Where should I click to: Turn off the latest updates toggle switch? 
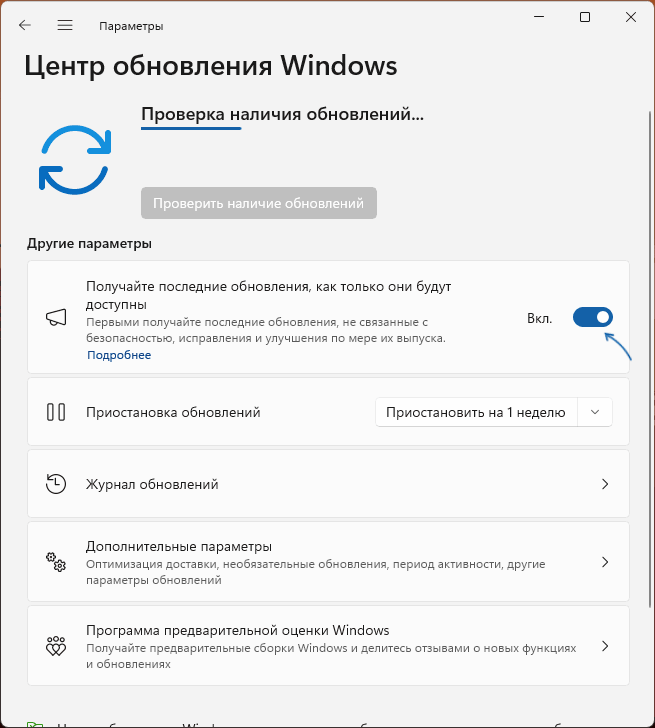coord(593,318)
